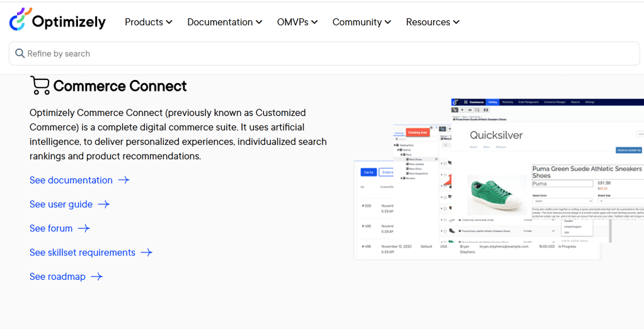View the See roadmap link
Image resolution: width=644 pixels, height=329 pixels.
(57, 277)
